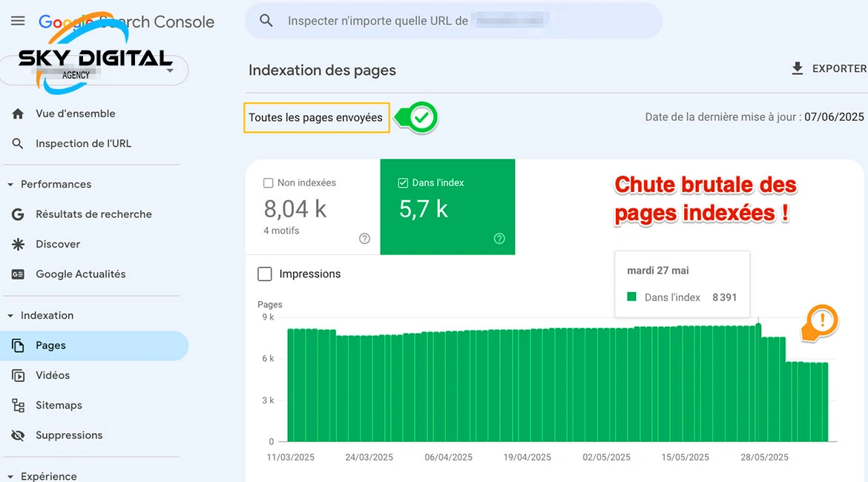Click the 28/05/2025 axis label
This screenshot has height=482, width=868.
click(764, 457)
